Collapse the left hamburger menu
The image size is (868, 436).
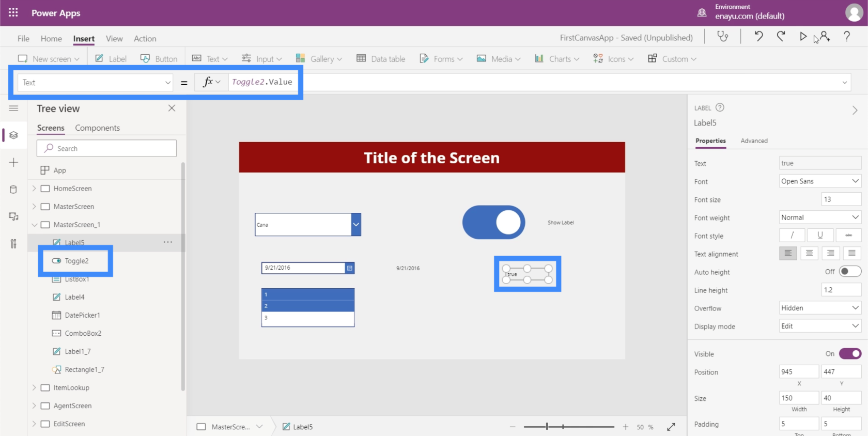click(x=13, y=108)
